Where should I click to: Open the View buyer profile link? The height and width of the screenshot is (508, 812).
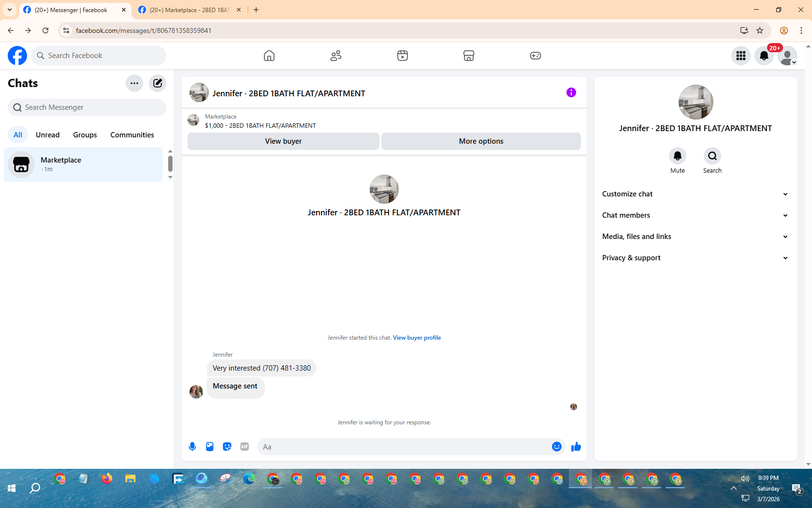pyautogui.click(x=417, y=338)
